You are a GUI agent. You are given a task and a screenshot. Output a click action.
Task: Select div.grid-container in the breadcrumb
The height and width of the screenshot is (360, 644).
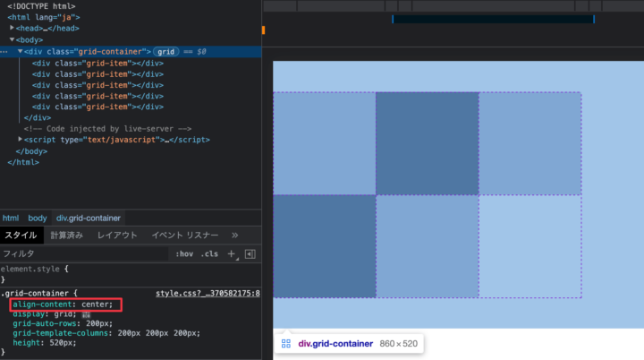(x=89, y=218)
